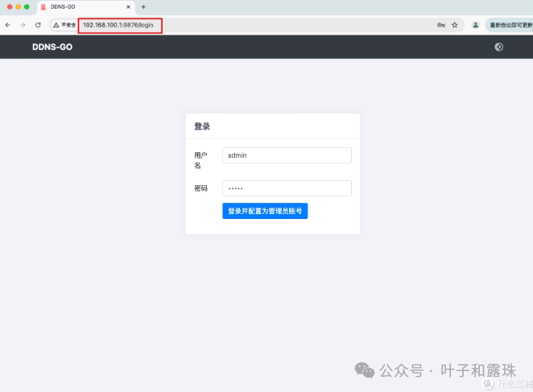
Task: Click the 用户名 label
Action: pyautogui.click(x=200, y=160)
